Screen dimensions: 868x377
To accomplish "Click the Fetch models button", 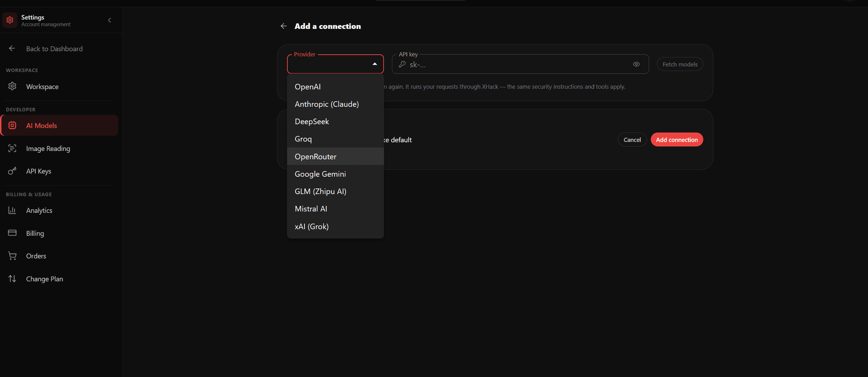I will coord(680,64).
